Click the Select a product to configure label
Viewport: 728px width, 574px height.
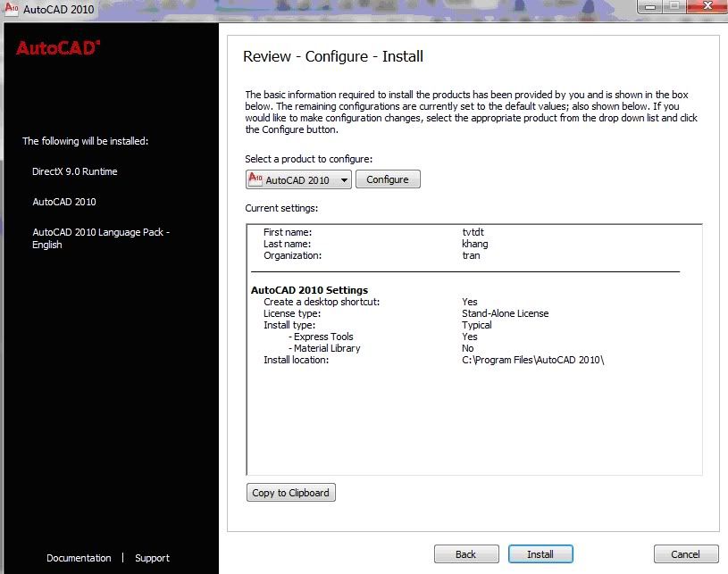pyautogui.click(x=309, y=159)
